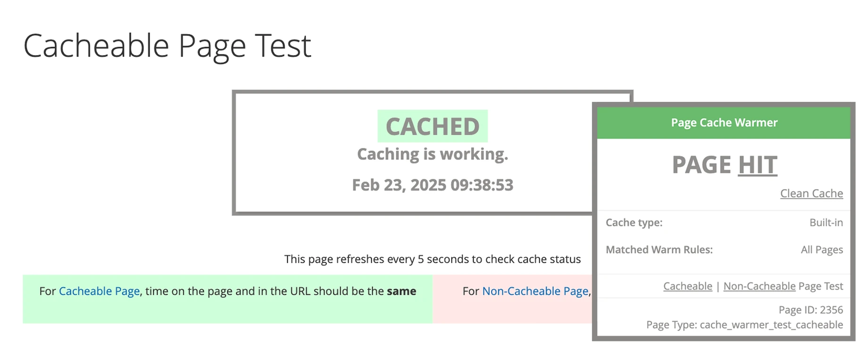Select the Cacheable test link in the widget
The height and width of the screenshot is (356, 868).
point(687,286)
